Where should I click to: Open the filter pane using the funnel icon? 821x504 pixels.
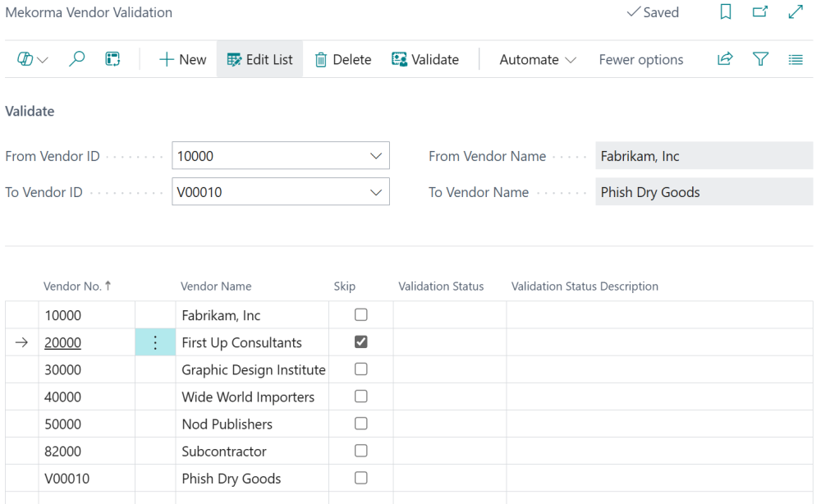pos(760,59)
